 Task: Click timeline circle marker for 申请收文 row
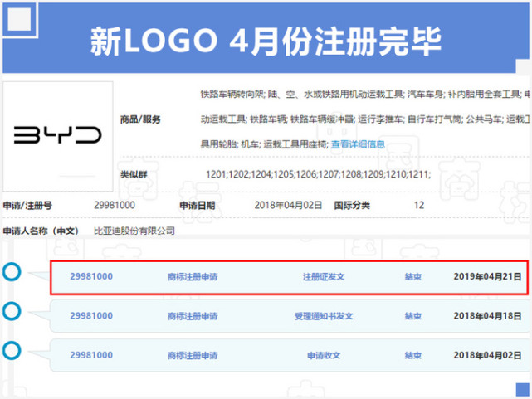[12, 351]
